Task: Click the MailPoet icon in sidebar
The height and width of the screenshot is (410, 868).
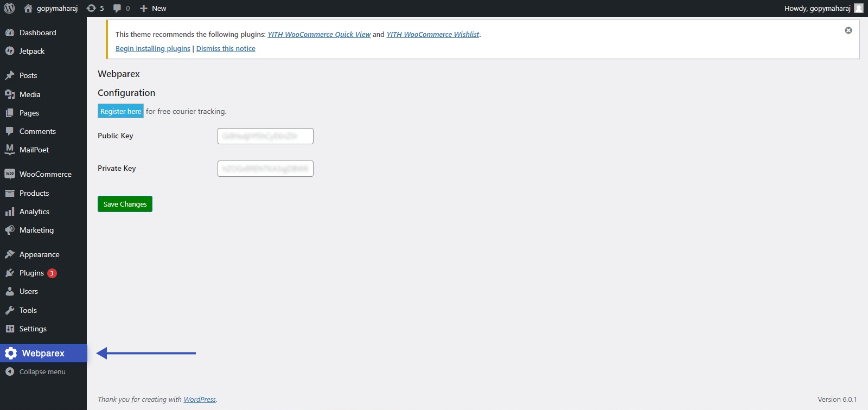Action: (10, 150)
